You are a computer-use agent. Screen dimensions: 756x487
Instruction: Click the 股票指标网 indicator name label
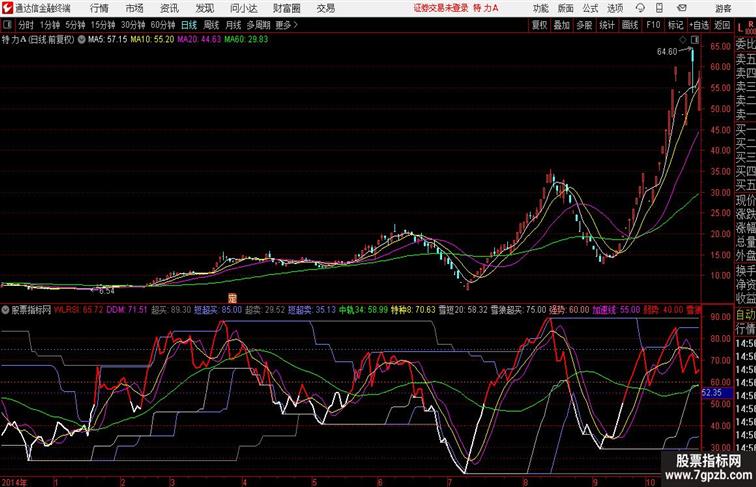click(31, 310)
